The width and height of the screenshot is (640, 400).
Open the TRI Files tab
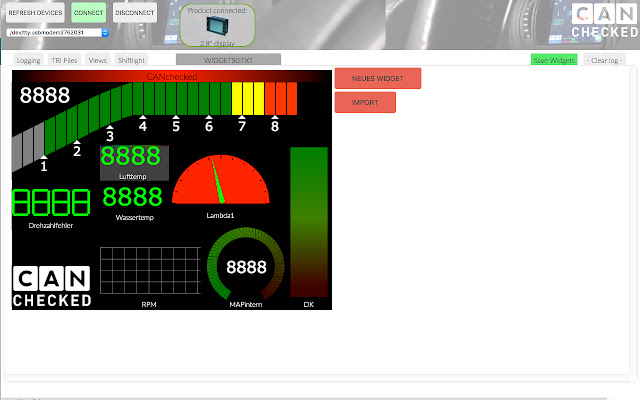click(64, 60)
